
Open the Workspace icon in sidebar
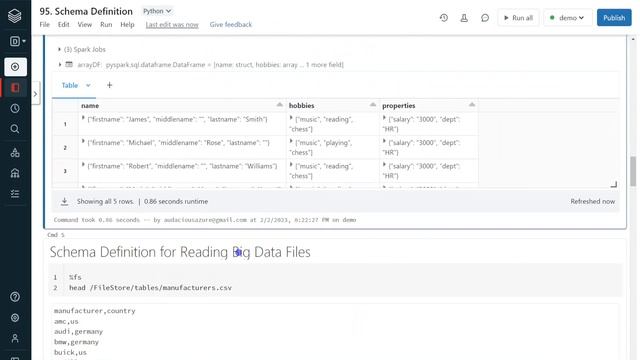pyautogui.click(x=16, y=87)
